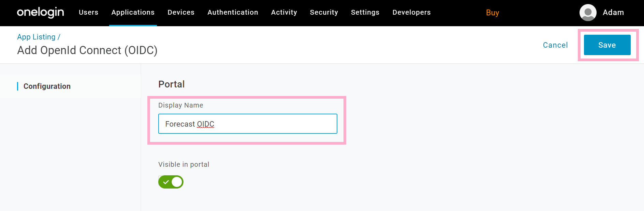Open the Applications menu

pyautogui.click(x=133, y=12)
